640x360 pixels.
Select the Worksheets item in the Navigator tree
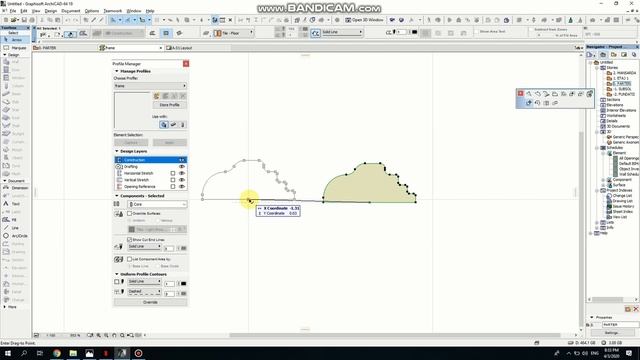pos(613,116)
